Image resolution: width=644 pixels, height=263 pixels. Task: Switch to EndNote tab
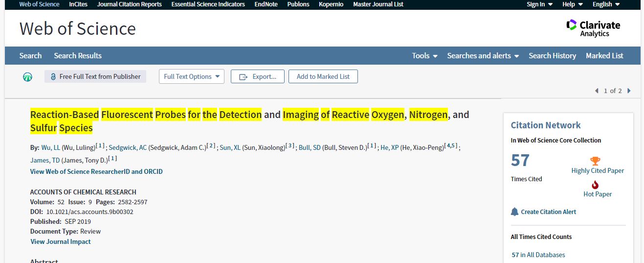click(266, 4)
